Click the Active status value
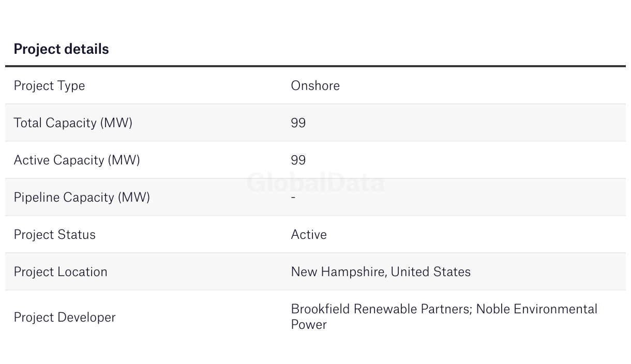 pyautogui.click(x=309, y=234)
